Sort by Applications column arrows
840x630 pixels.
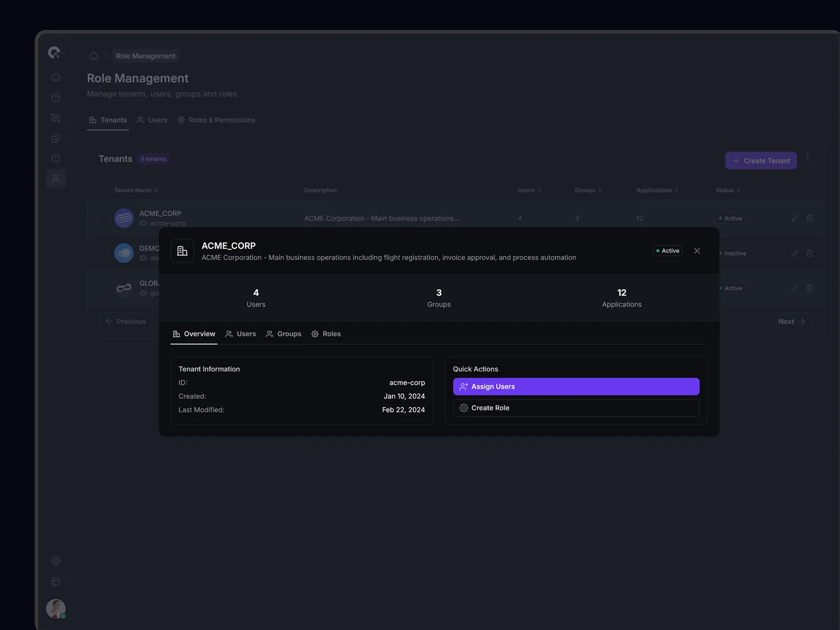(x=677, y=190)
